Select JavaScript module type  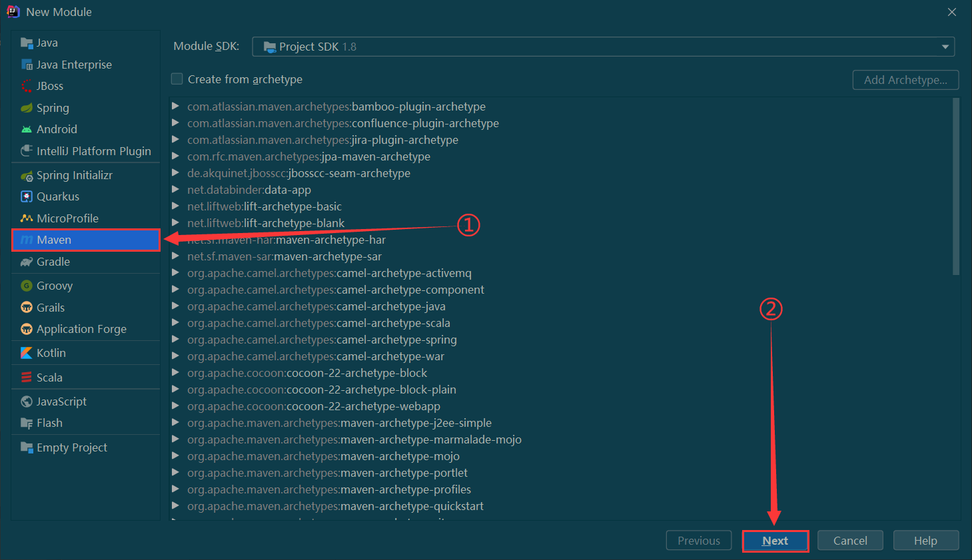click(x=86, y=402)
